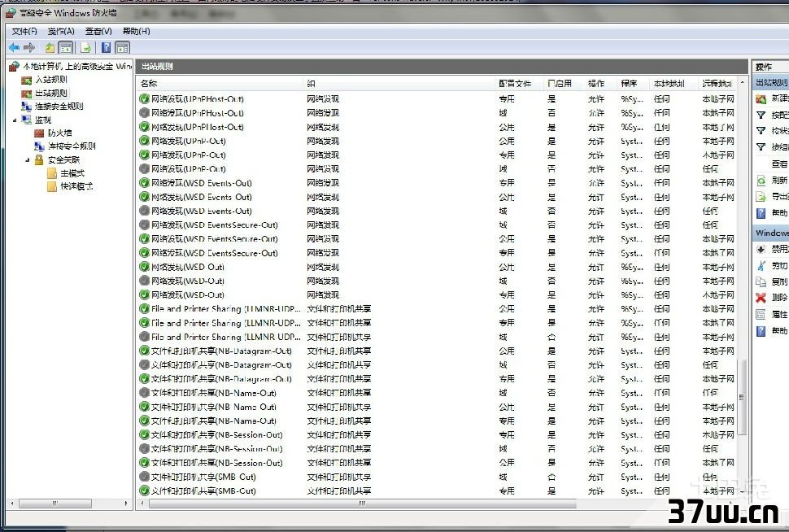The width and height of the screenshot is (789, 532).
Task: Click the 按状态筛选 funnel icon
Action: (x=761, y=131)
